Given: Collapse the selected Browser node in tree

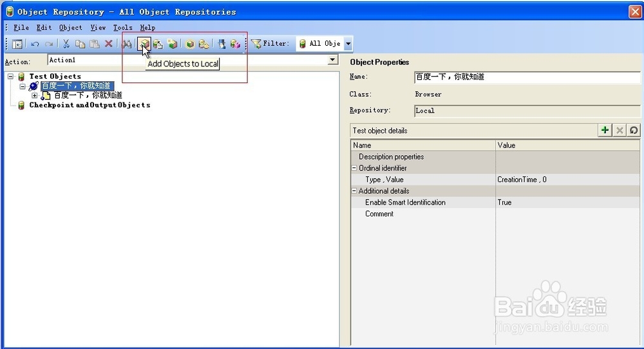Looking at the screenshot, I should (x=23, y=86).
